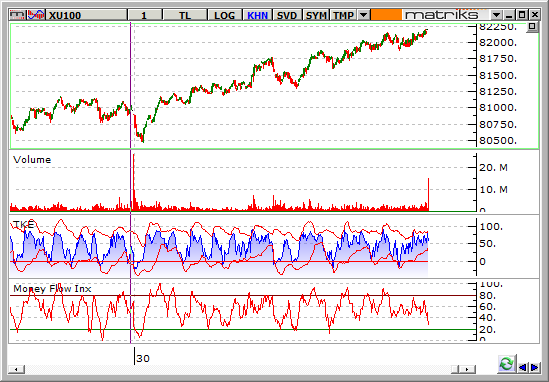
Task: Open the dropdown arrow beside the matriks logo
Action: pos(496,15)
